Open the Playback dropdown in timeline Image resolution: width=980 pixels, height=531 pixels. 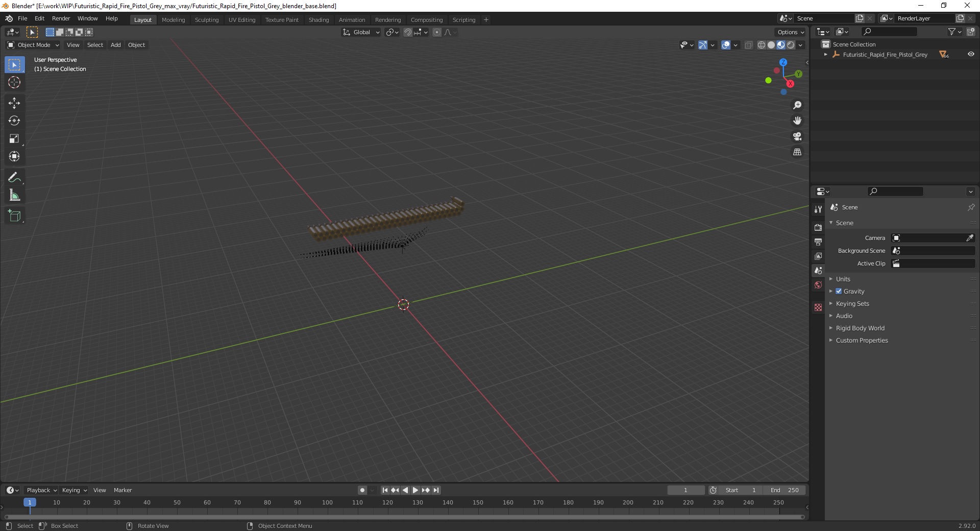pos(41,490)
